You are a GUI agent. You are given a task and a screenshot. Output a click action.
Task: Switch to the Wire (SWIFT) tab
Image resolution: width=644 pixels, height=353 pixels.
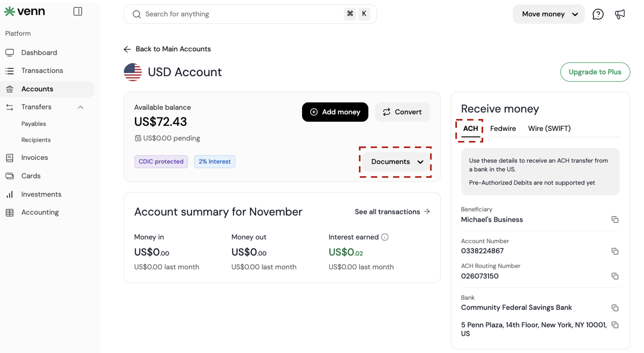549,129
